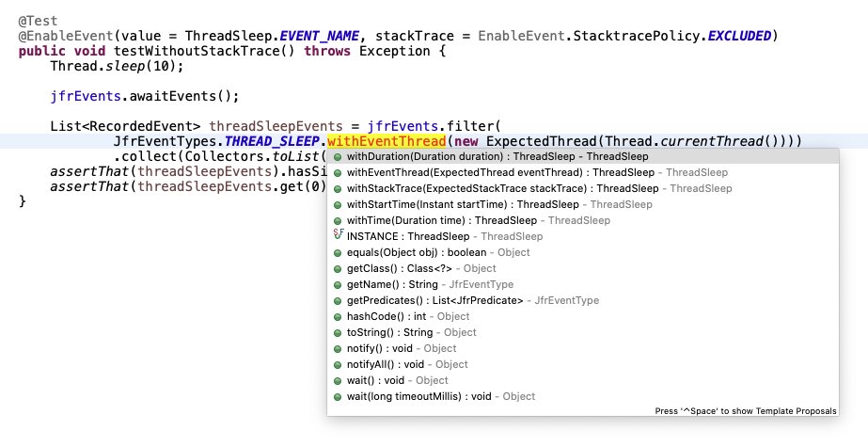Choose getName() : String proposal
868x446 pixels.
point(582,285)
